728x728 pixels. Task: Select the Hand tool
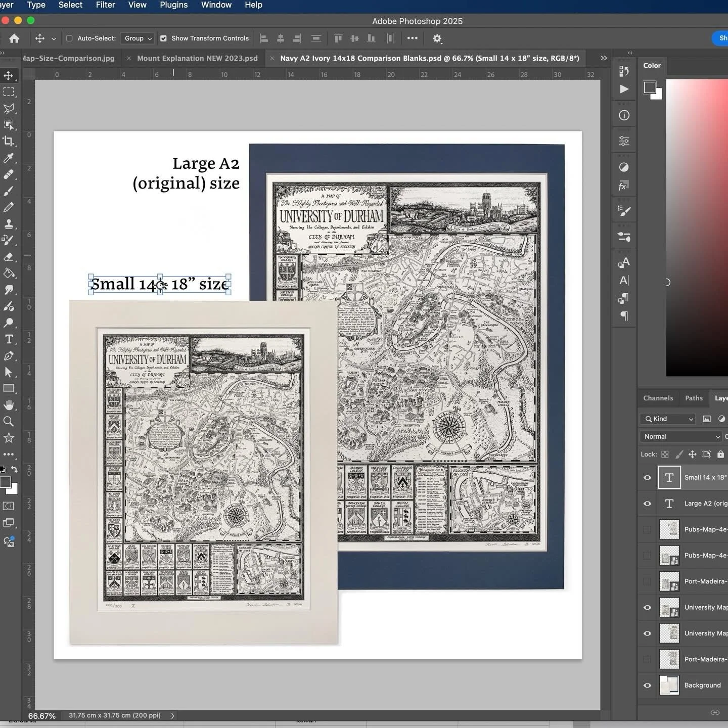pyautogui.click(x=9, y=405)
